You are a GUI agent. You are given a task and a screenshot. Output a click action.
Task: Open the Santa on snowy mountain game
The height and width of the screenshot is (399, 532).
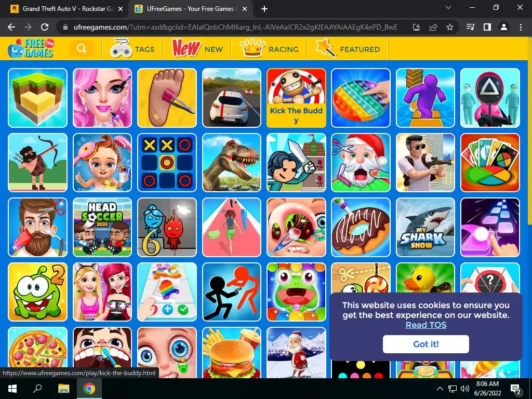[x=296, y=353]
